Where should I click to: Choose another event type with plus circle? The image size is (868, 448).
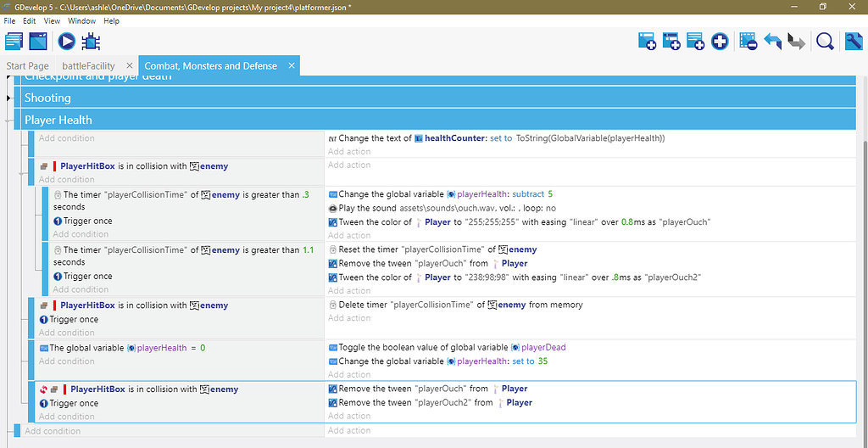(x=720, y=42)
